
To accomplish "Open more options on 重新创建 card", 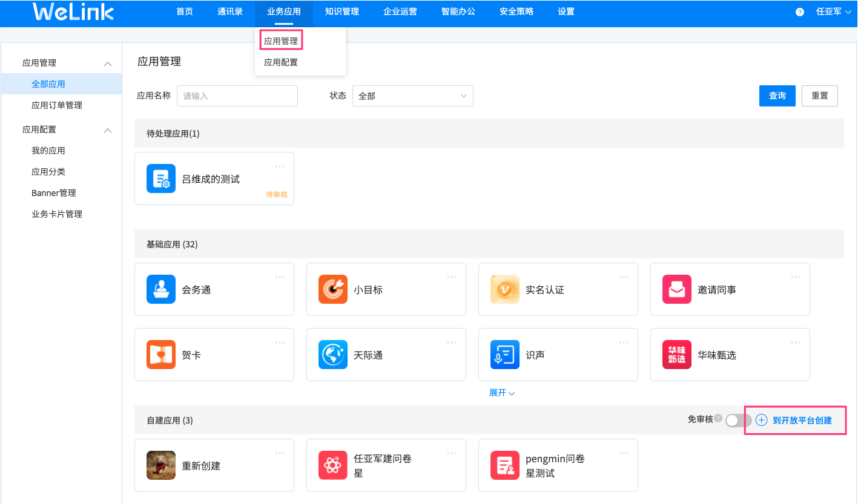I will point(280,453).
